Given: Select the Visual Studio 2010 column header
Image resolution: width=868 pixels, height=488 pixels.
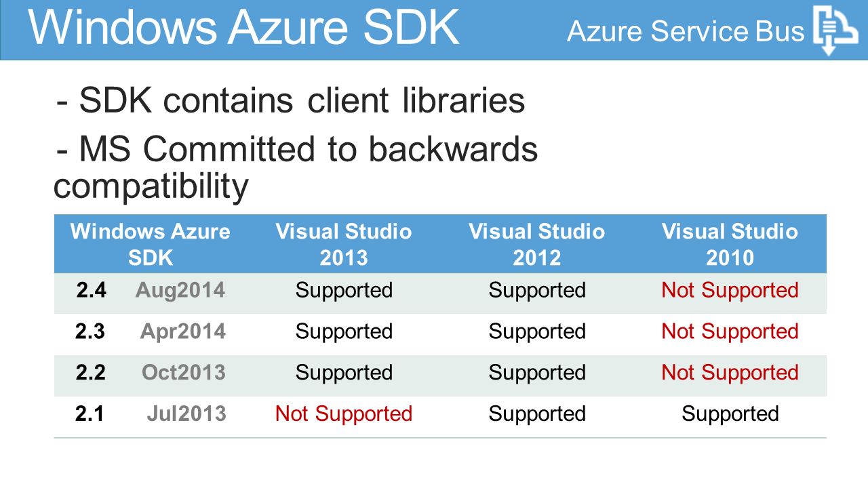Looking at the screenshot, I should click(730, 244).
